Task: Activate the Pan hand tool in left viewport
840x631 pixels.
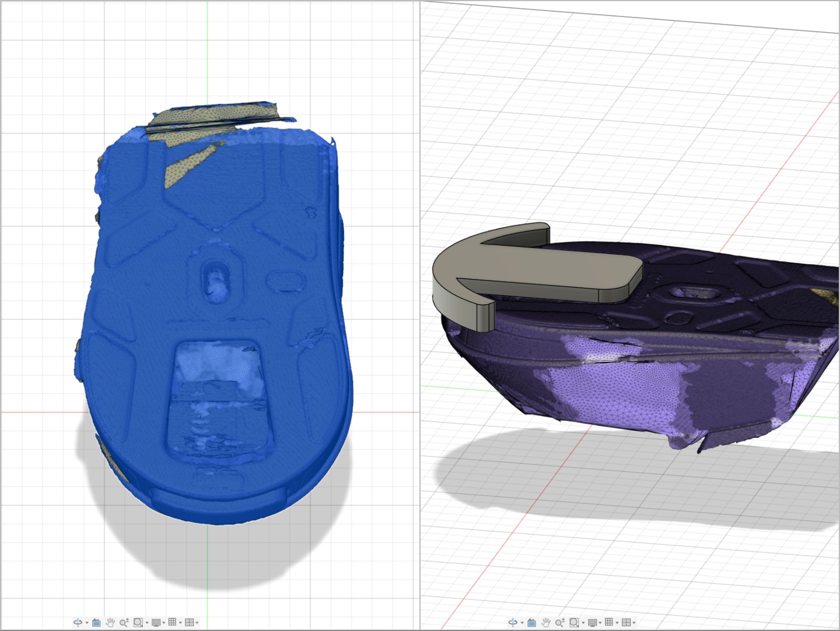Action: click(x=110, y=622)
